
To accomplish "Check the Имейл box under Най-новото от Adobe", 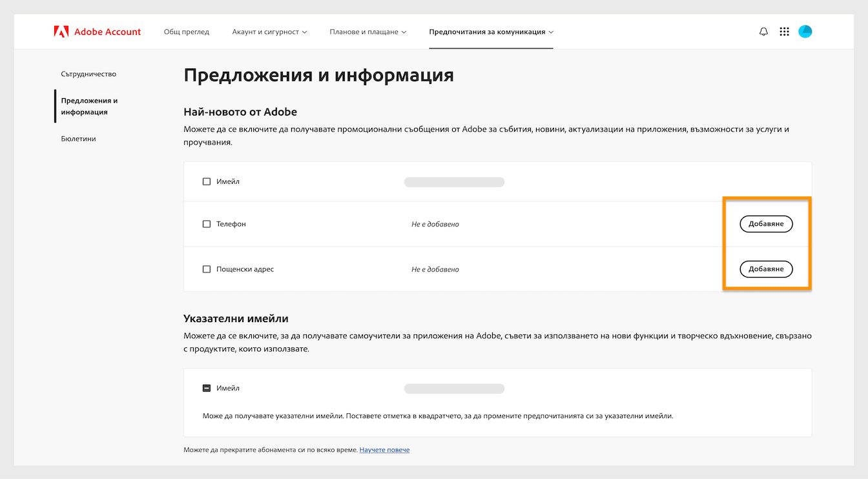I will pyautogui.click(x=207, y=182).
